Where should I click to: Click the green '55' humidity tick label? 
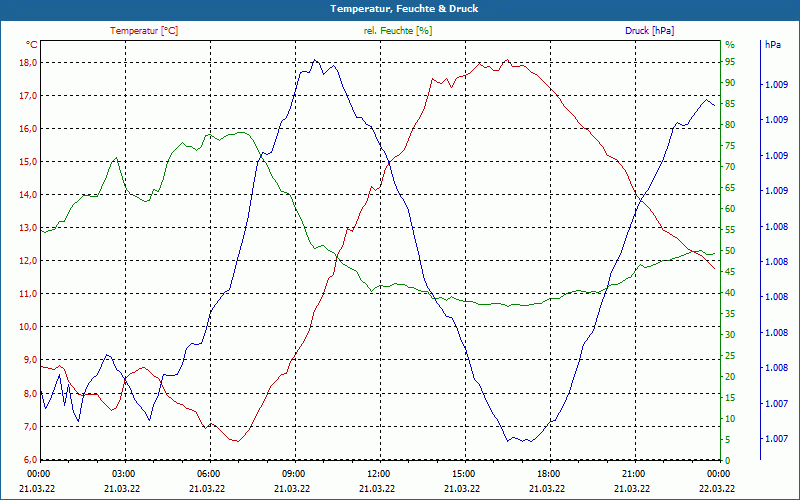(x=730, y=230)
